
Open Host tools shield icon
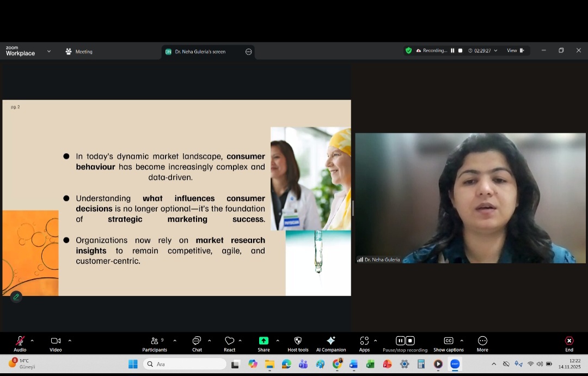point(298,343)
